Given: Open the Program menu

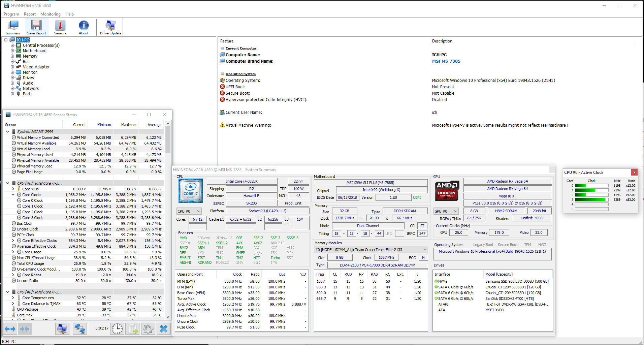Looking at the screenshot, I should click(x=11, y=14).
